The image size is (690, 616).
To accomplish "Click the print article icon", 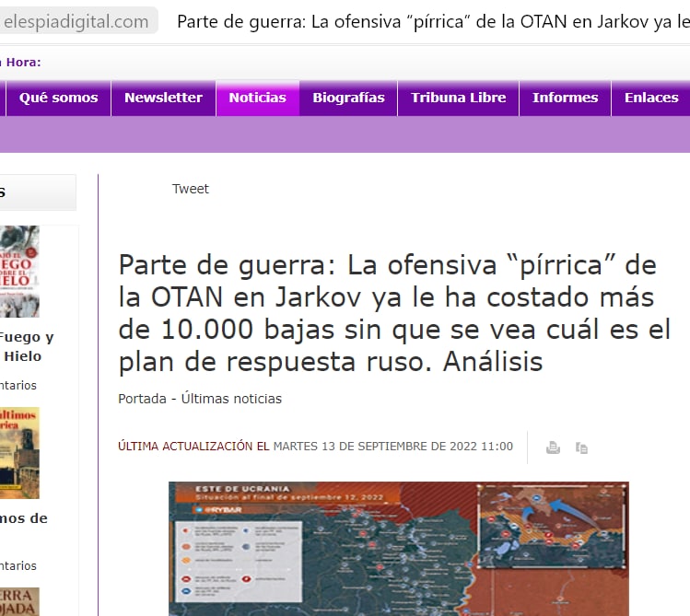I will tap(553, 447).
